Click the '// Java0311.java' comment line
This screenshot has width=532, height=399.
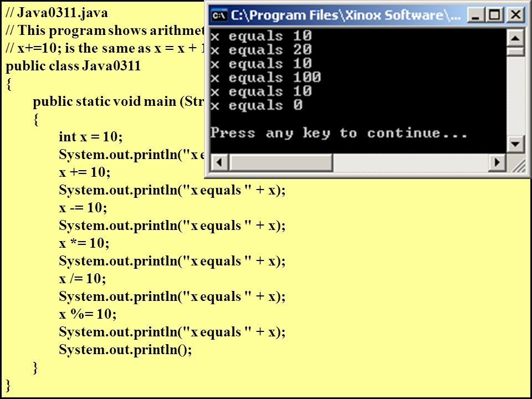point(57,13)
